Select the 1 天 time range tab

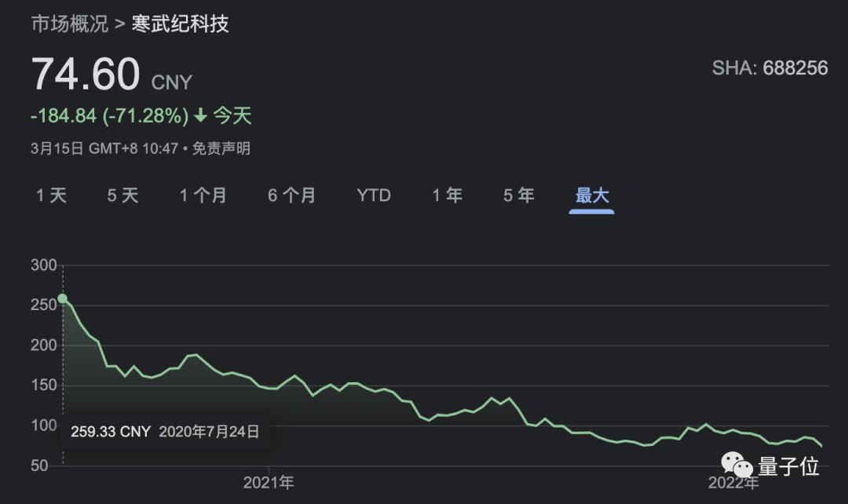[x=52, y=195]
